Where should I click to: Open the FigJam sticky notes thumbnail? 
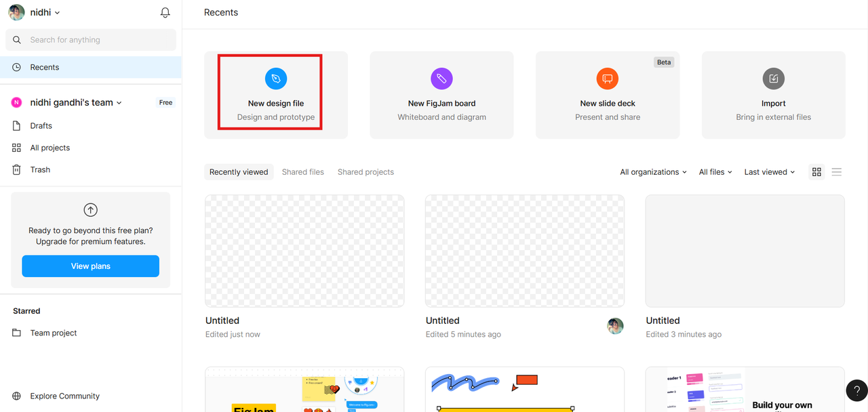tap(304, 389)
